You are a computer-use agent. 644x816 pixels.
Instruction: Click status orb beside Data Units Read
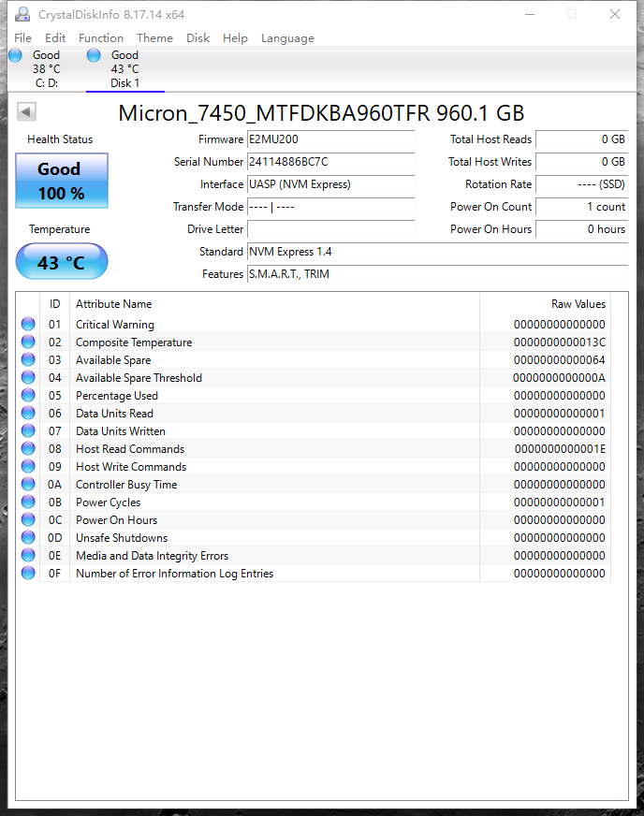point(28,414)
